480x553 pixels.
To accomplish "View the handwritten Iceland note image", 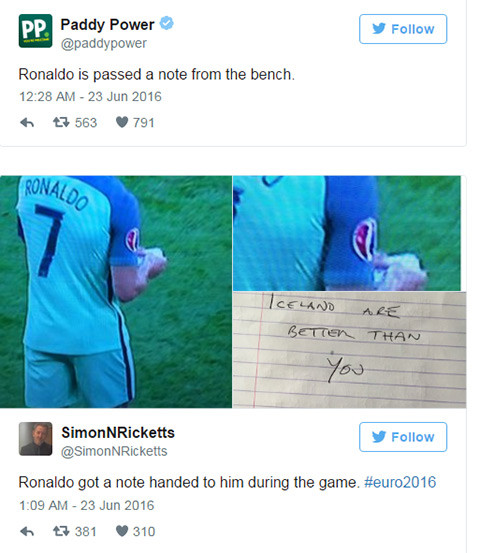I will pos(349,350).
